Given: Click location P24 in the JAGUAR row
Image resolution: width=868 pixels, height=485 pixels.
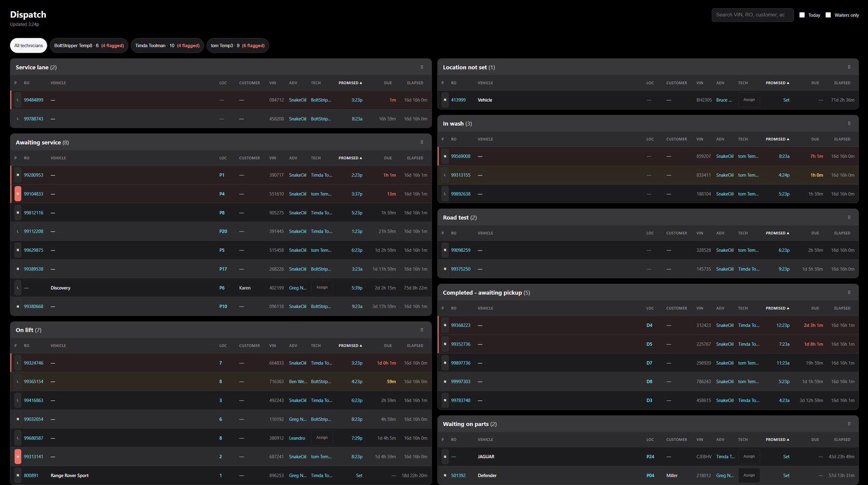Looking at the screenshot, I should click(650, 457).
